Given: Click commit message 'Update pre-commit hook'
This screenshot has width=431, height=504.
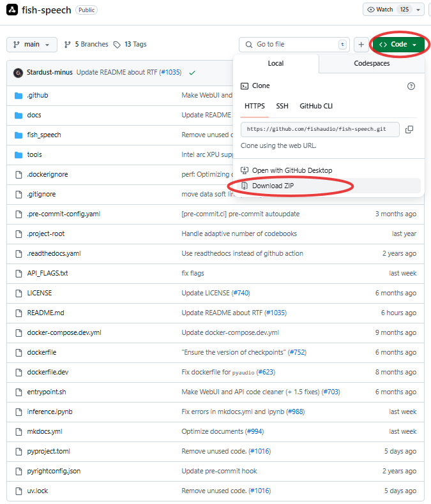Looking at the screenshot, I should [220, 471].
